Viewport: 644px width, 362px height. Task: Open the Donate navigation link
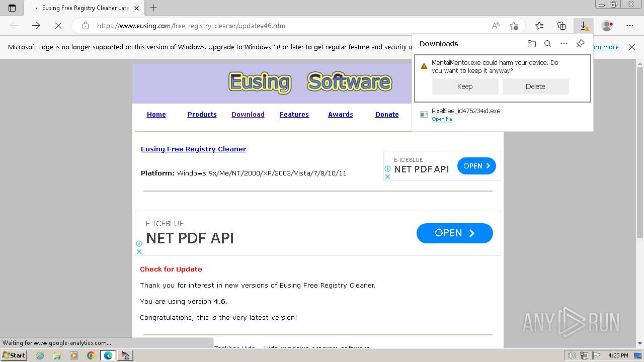point(387,115)
